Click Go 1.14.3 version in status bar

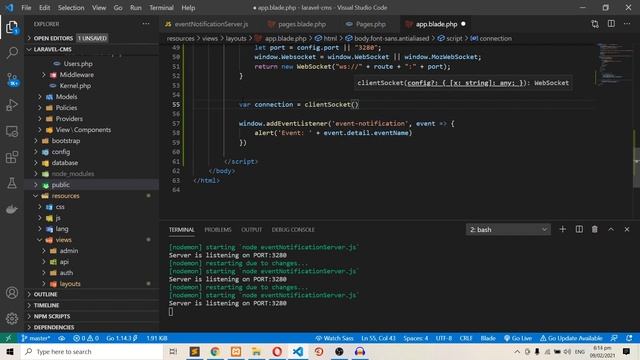pyautogui.click(x=122, y=338)
